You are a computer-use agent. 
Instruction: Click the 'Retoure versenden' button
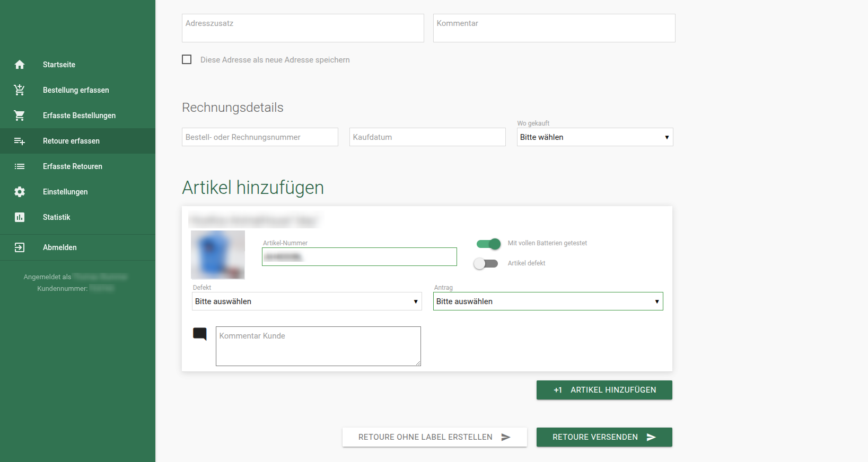point(604,437)
